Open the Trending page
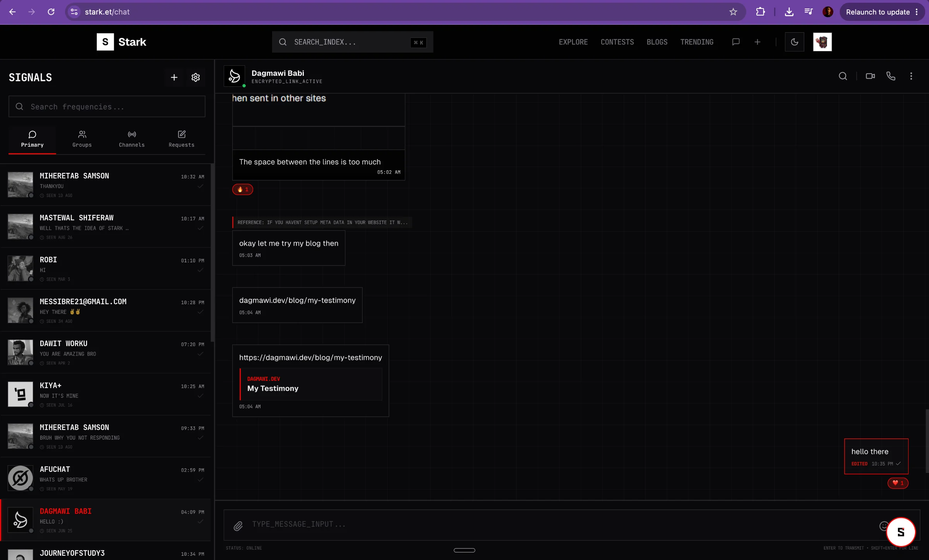This screenshot has width=929, height=560. click(x=697, y=42)
